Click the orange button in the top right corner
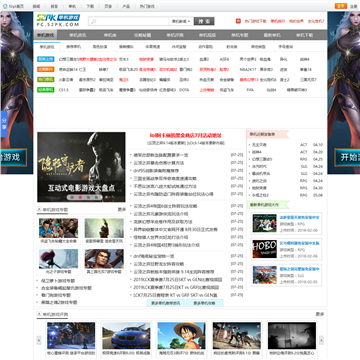Viewport: 360px width, 360px height. coord(341,6)
